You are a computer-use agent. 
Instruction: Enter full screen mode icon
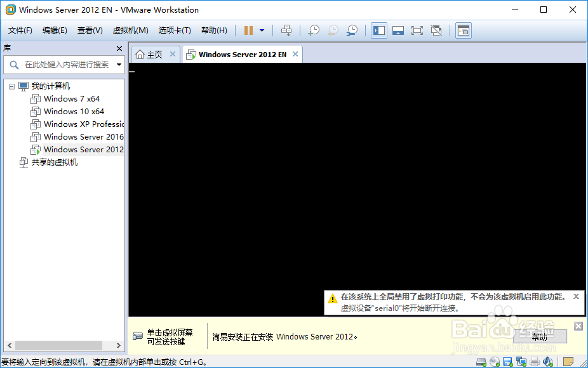[417, 30]
